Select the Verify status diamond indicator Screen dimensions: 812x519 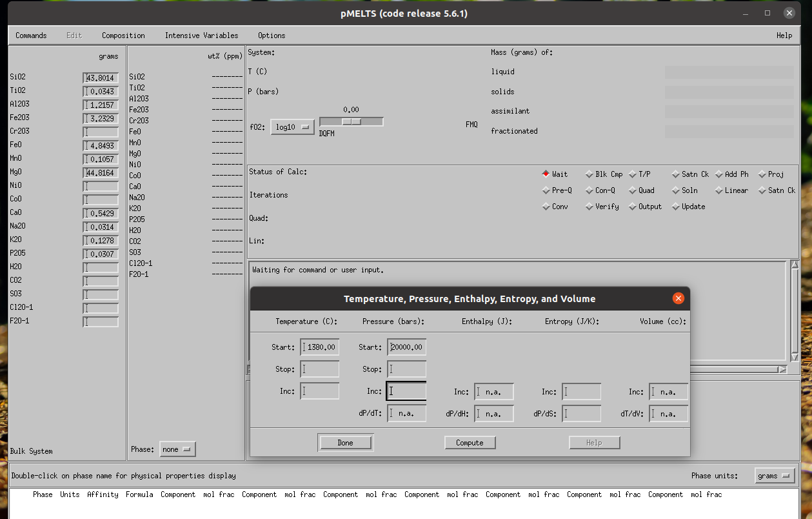pyautogui.click(x=589, y=207)
